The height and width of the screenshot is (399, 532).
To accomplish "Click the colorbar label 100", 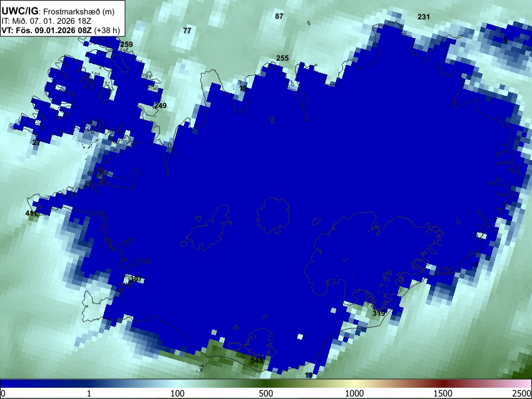I will [x=177, y=393].
